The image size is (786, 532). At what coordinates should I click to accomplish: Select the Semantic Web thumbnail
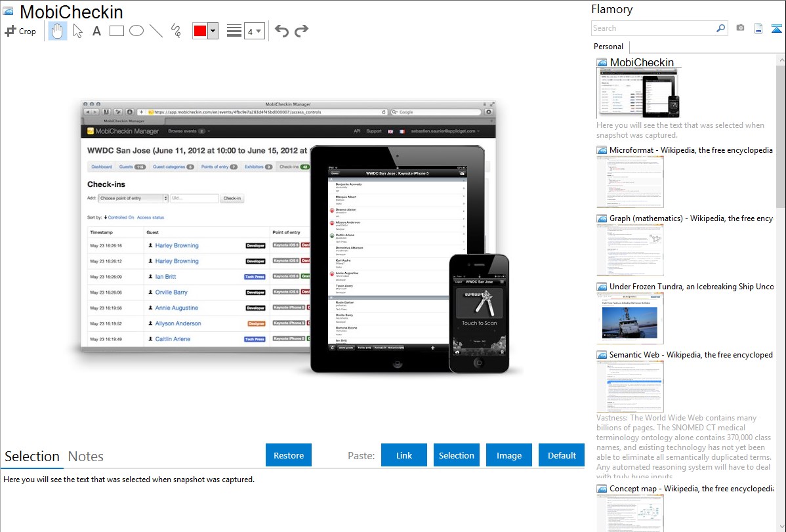630,386
